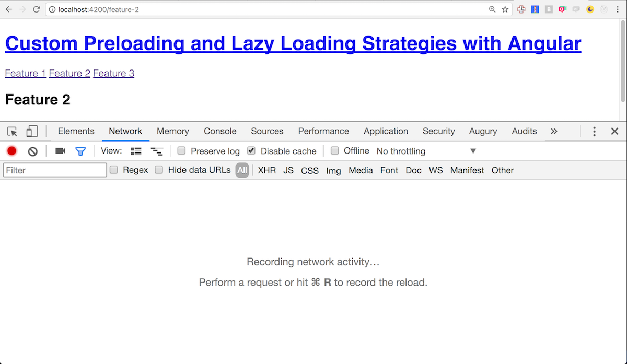Image resolution: width=627 pixels, height=364 pixels.
Task: Click the browser forward arrow
Action: coord(22,9)
